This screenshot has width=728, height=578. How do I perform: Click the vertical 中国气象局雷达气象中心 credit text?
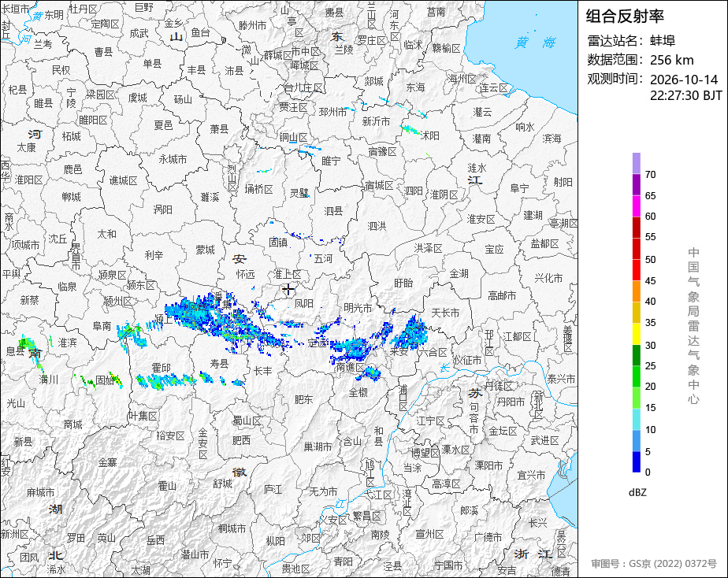[693, 326]
